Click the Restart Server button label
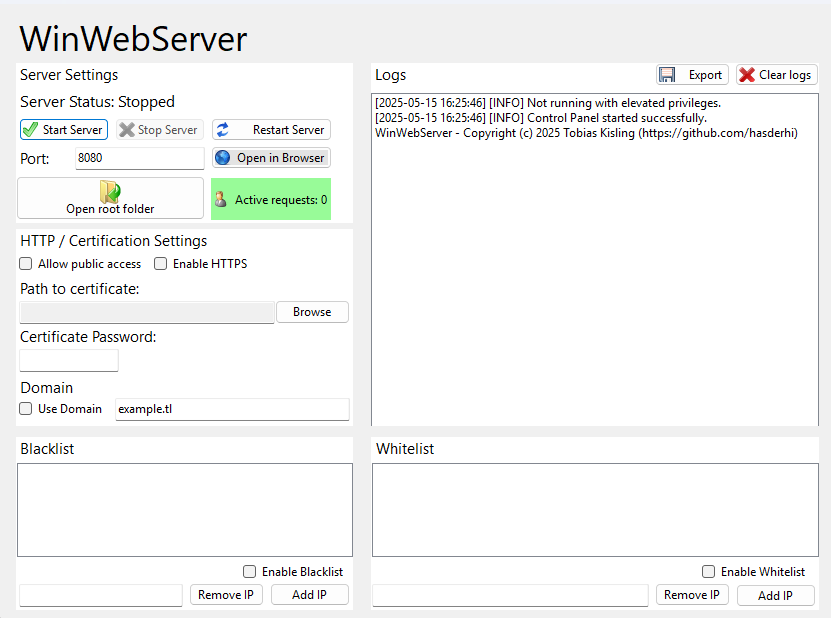 288,130
